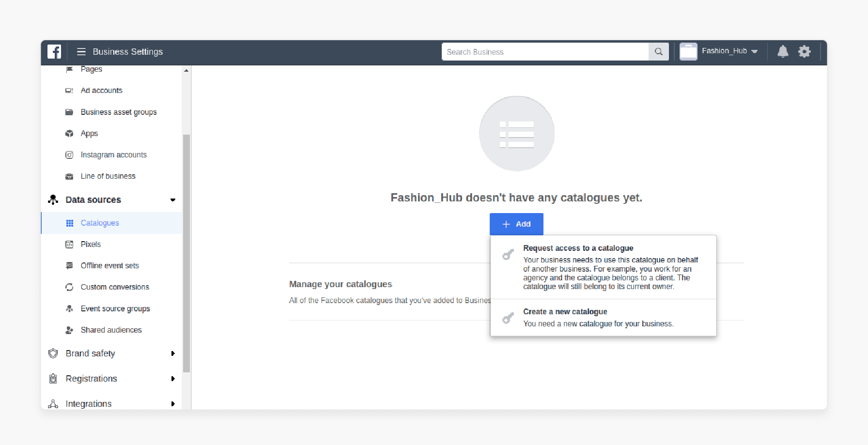Click the Line of business briefcase icon
868x445 pixels.
click(69, 176)
